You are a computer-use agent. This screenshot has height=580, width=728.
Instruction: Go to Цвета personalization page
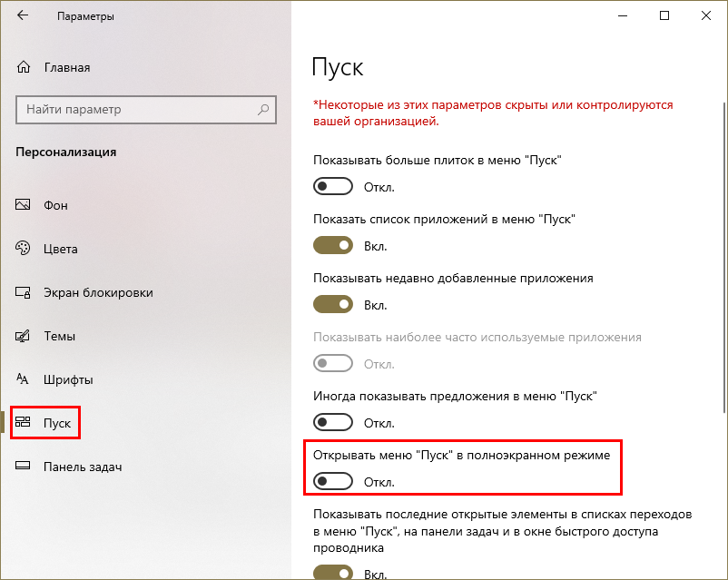pyautogui.click(x=60, y=249)
